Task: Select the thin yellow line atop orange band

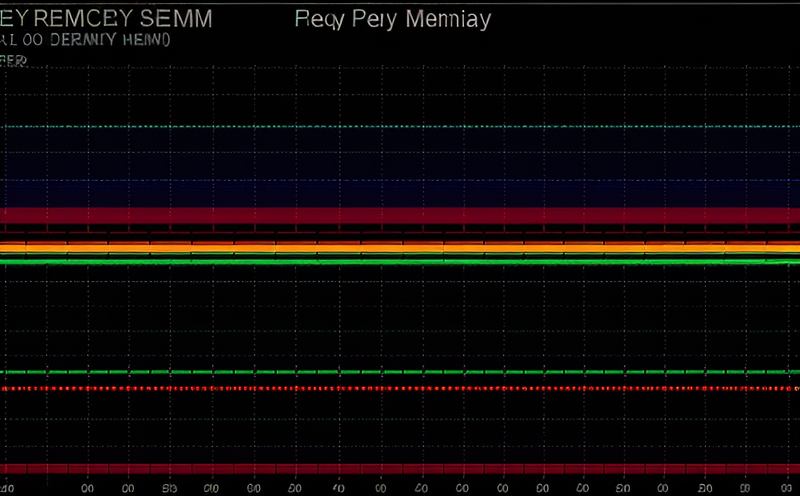Action: coord(400,241)
